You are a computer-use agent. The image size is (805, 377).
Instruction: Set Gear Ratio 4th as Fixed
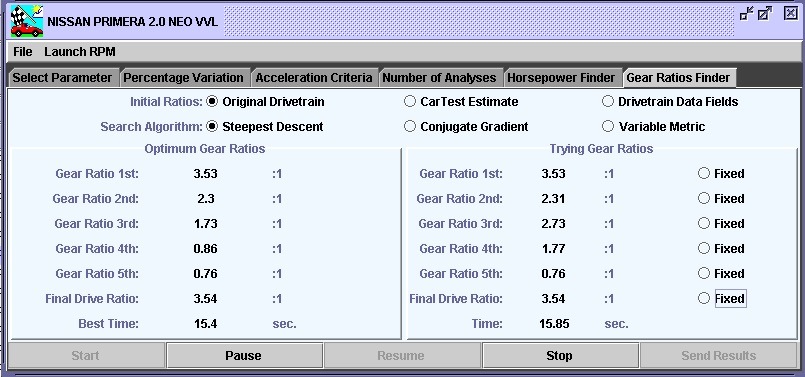(721, 249)
